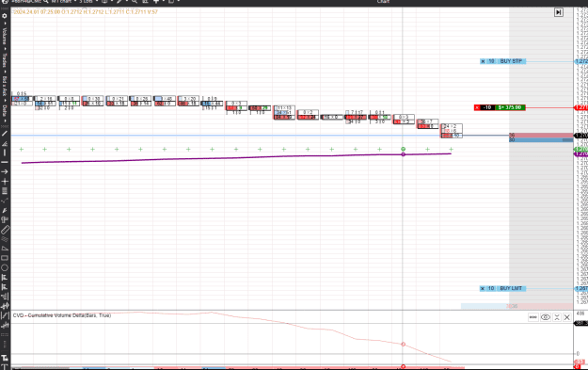Select the BUY LMT order label
Screen dimensions: 588x370
511,289
